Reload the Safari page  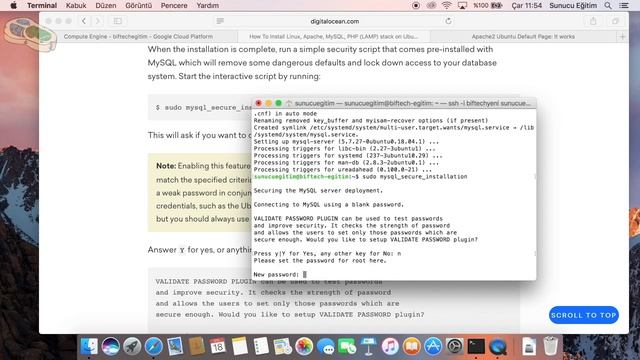click(x=448, y=21)
